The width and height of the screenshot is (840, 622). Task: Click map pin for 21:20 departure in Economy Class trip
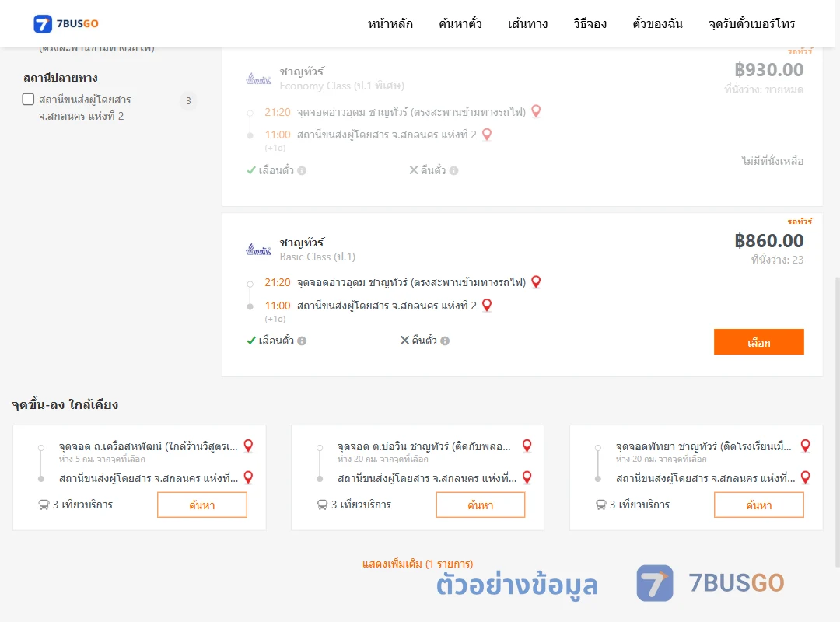pyautogui.click(x=536, y=111)
